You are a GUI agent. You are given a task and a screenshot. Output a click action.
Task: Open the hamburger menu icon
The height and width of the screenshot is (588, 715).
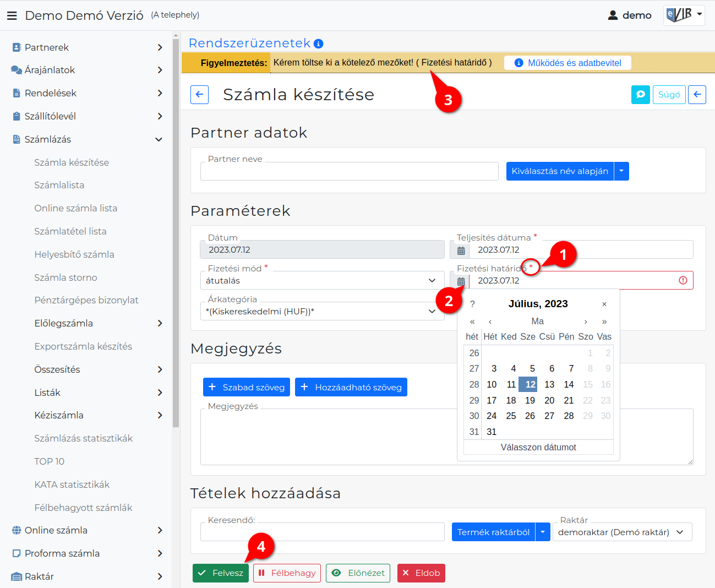pyautogui.click(x=12, y=15)
